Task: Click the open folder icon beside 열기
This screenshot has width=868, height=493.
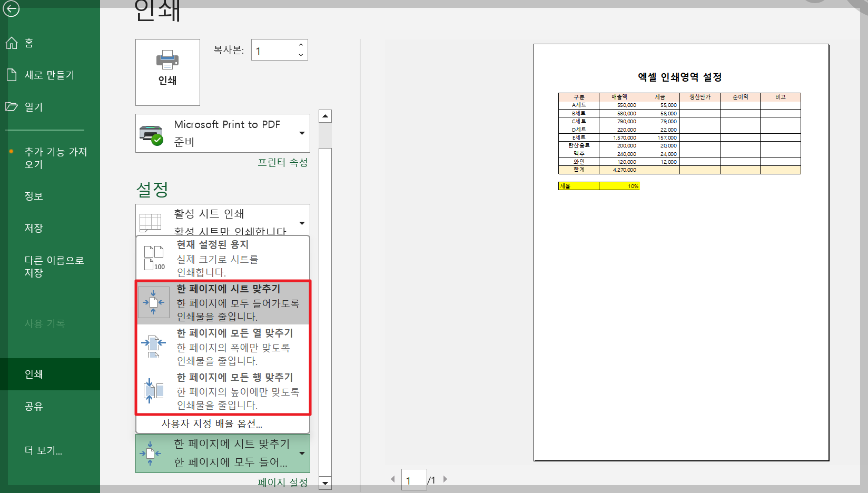Action: coord(12,106)
